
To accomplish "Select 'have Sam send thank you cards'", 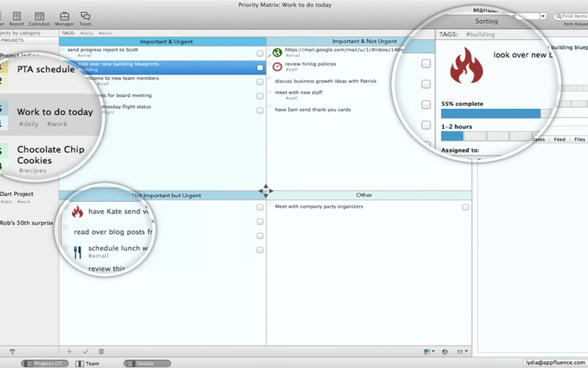I will [313, 110].
